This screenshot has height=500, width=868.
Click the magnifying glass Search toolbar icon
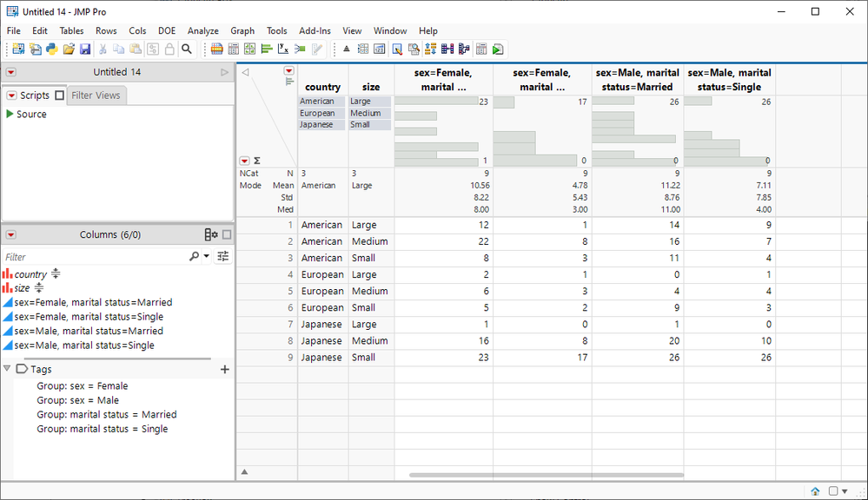186,49
